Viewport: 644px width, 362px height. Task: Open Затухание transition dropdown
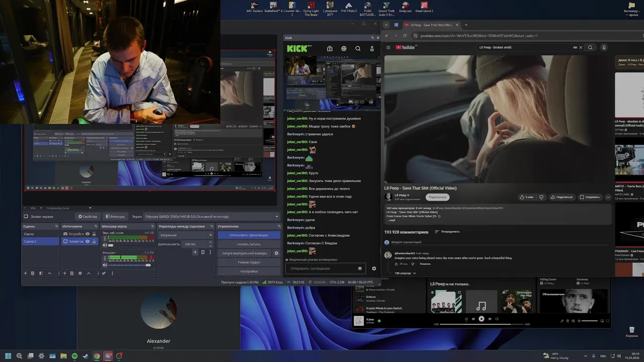pos(186,235)
